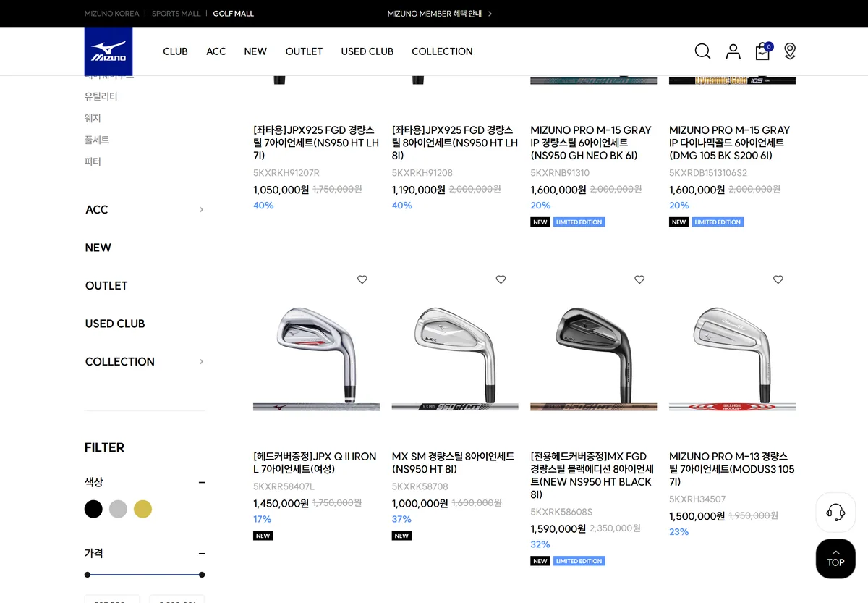Open the search magnifier icon
The width and height of the screenshot is (868, 603).
coord(702,51)
